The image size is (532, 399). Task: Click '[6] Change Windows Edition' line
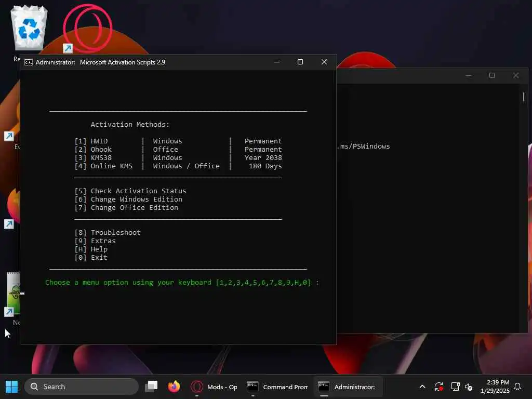pos(128,199)
